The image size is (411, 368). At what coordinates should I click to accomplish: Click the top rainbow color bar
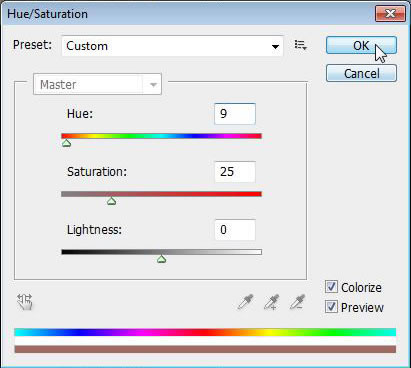(205, 332)
